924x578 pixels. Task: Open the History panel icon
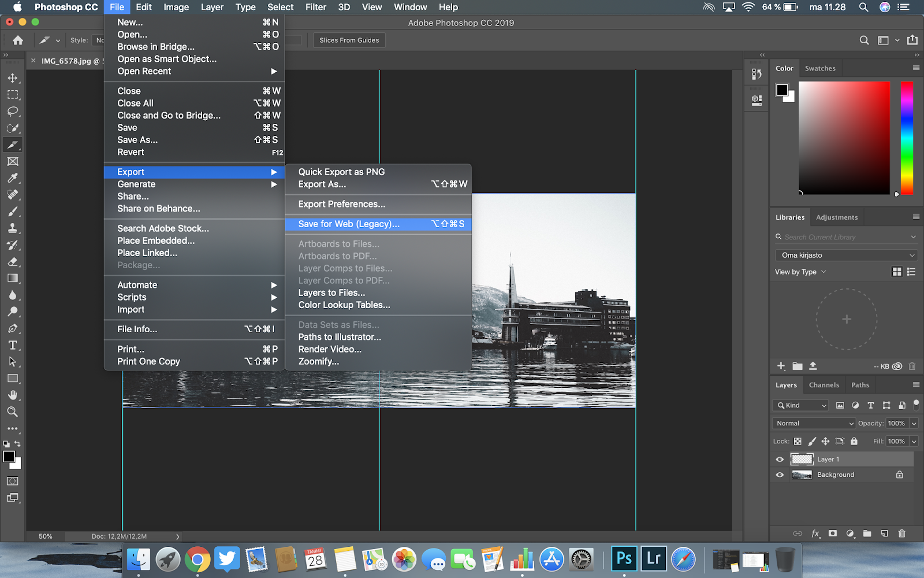[x=757, y=74]
